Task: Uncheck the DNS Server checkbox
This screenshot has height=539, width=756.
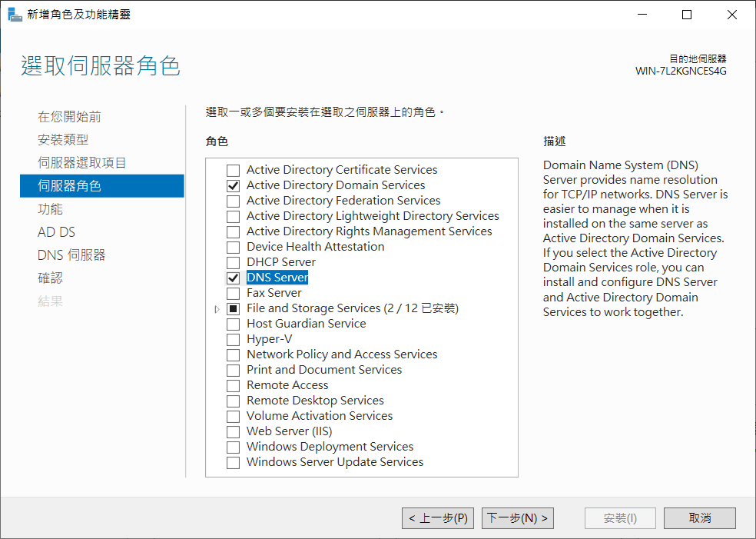Action: click(233, 278)
